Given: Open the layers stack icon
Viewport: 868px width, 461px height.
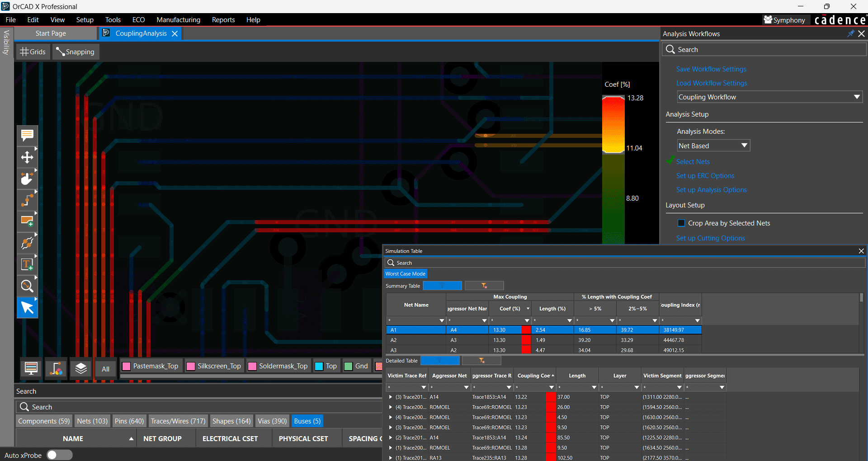Looking at the screenshot, I should (x=81, y=368).
